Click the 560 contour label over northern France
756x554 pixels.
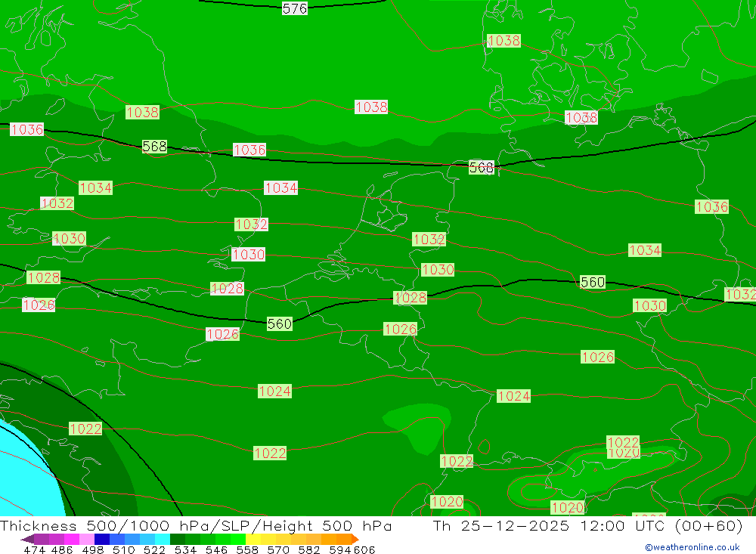coord(280,323)
